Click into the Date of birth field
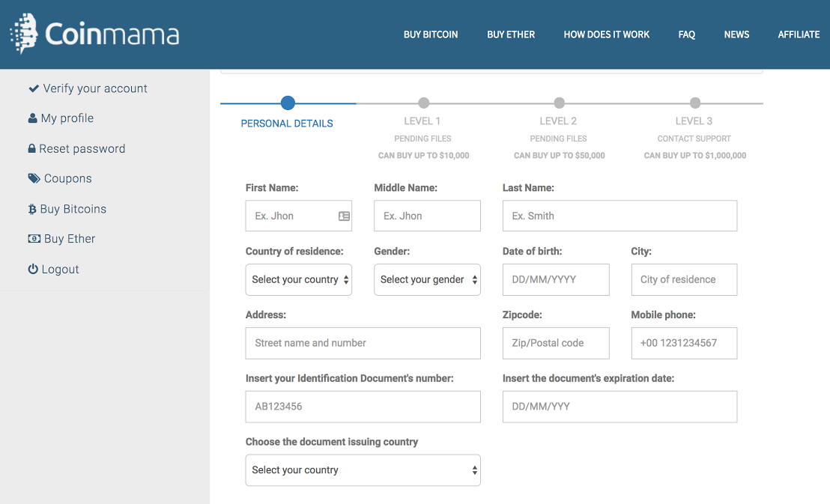Image resolution: width=830 pixels, height=504 pixels. tap(555, 280)
